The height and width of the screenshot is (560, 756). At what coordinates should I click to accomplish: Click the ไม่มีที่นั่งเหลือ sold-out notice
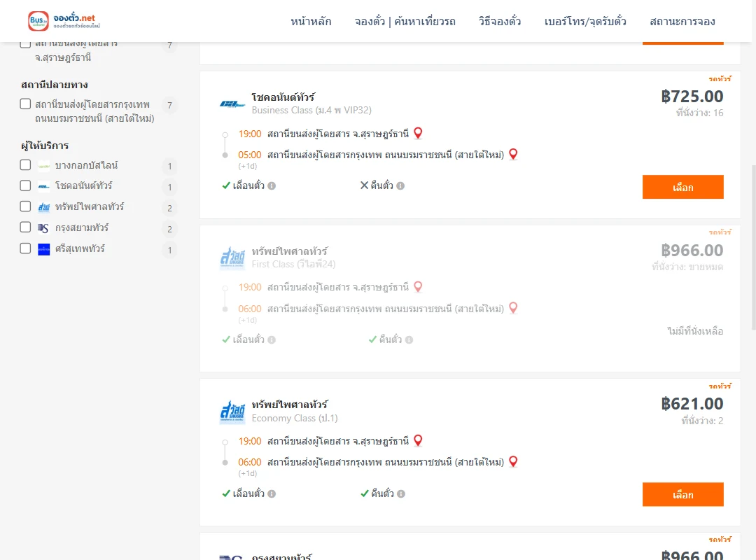coord(695,331)
